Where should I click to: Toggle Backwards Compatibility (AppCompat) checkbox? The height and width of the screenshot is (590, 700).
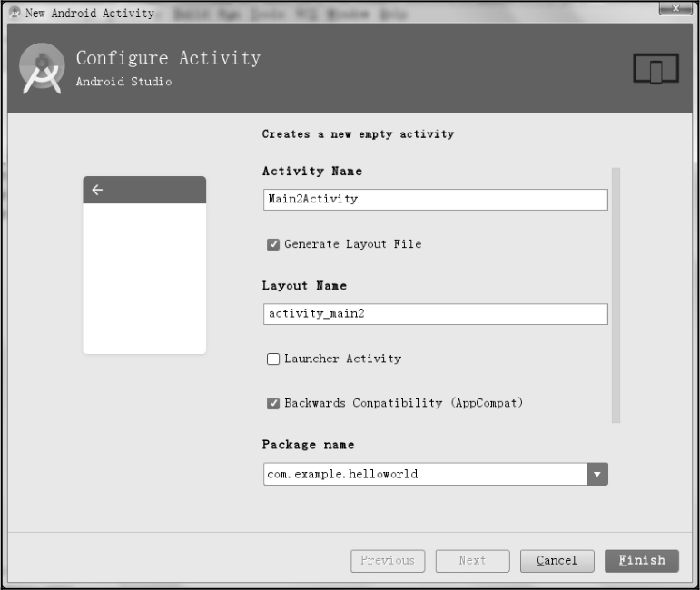click(273, 403)
